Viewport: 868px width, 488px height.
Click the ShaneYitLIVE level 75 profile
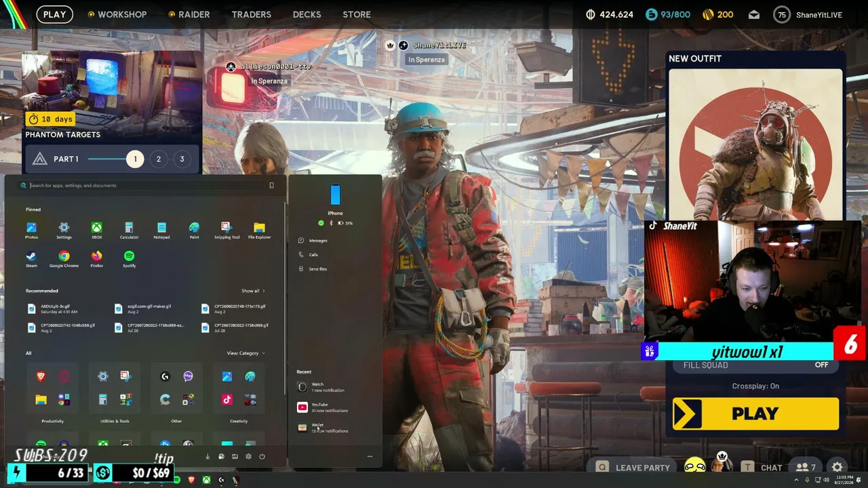(808, 14)
